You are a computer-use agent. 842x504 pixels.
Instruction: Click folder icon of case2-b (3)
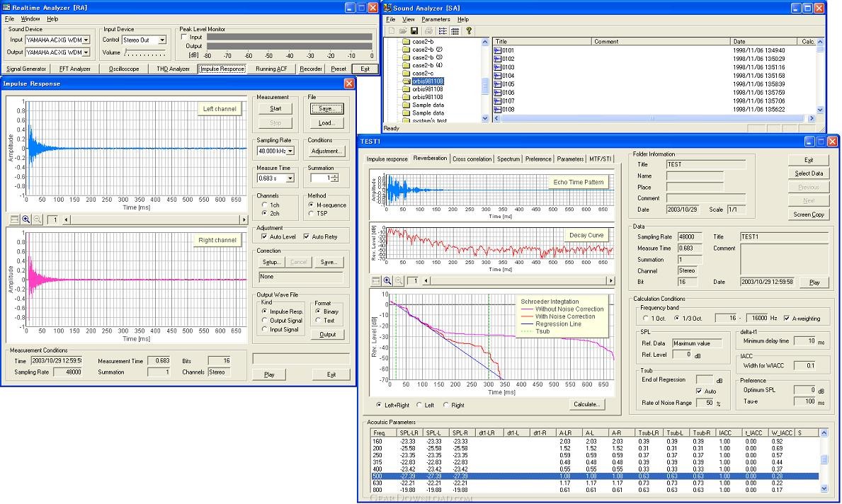pos(406,57)
